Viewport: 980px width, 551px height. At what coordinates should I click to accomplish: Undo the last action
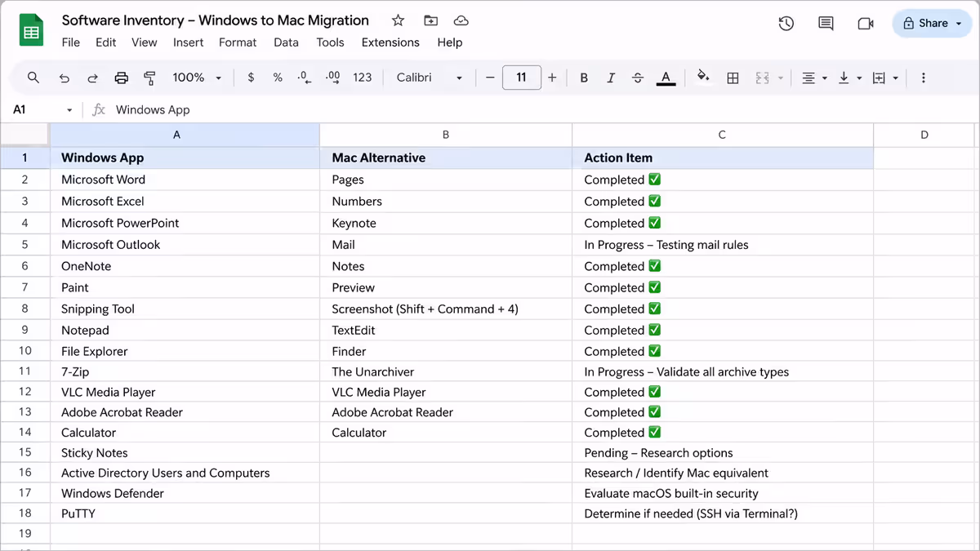point(65,78)
